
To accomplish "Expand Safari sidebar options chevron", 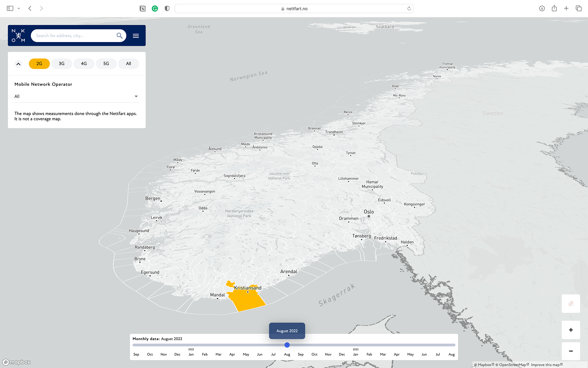I will click(x=19, y=9).
